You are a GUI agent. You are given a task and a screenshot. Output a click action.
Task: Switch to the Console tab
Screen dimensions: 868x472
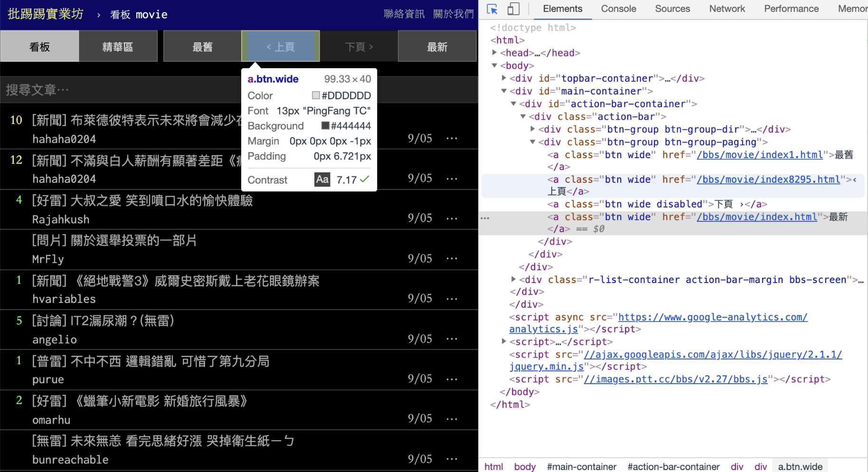[x=618, y=9]
